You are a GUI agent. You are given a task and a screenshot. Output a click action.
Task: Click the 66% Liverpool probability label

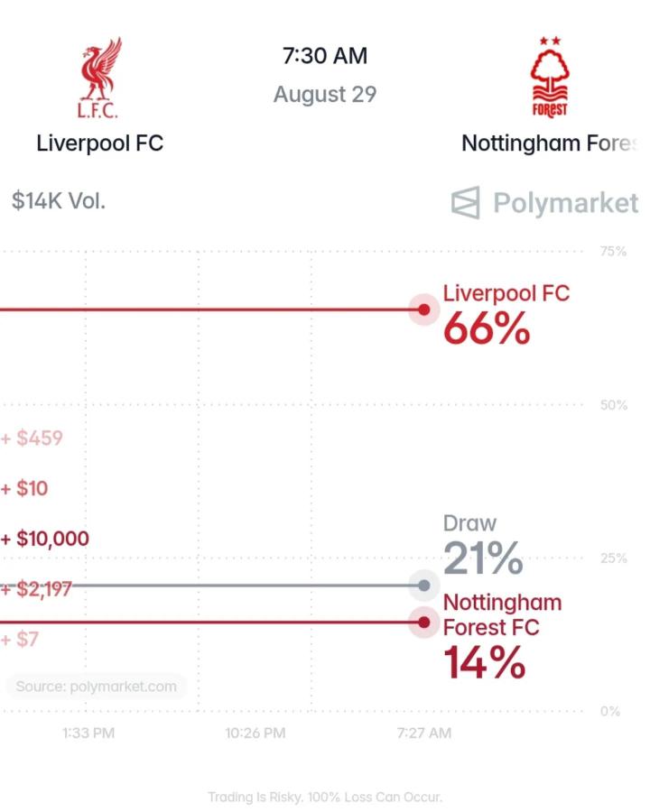click(487, 328)
